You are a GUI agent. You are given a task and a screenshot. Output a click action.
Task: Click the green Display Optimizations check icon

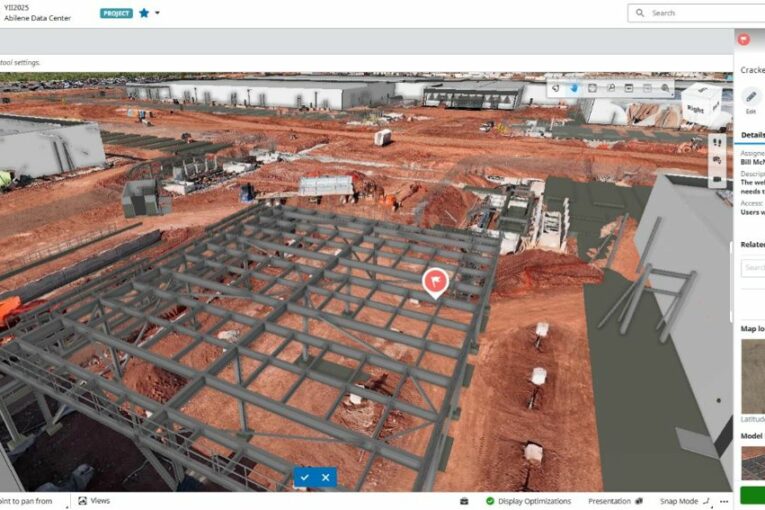coord(490,501)
